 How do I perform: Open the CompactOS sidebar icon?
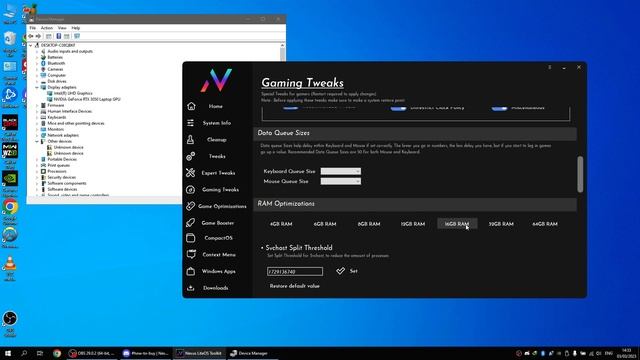point(190,238)
